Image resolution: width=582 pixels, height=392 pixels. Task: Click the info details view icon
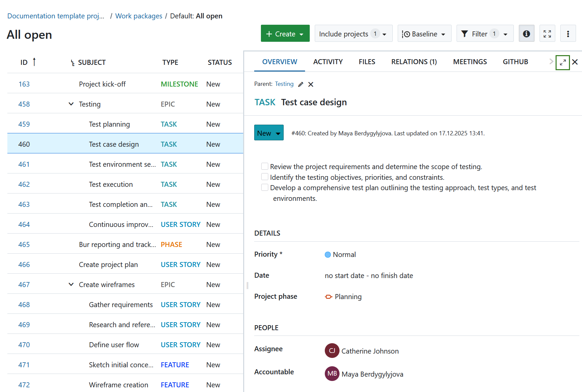[526, 34]
